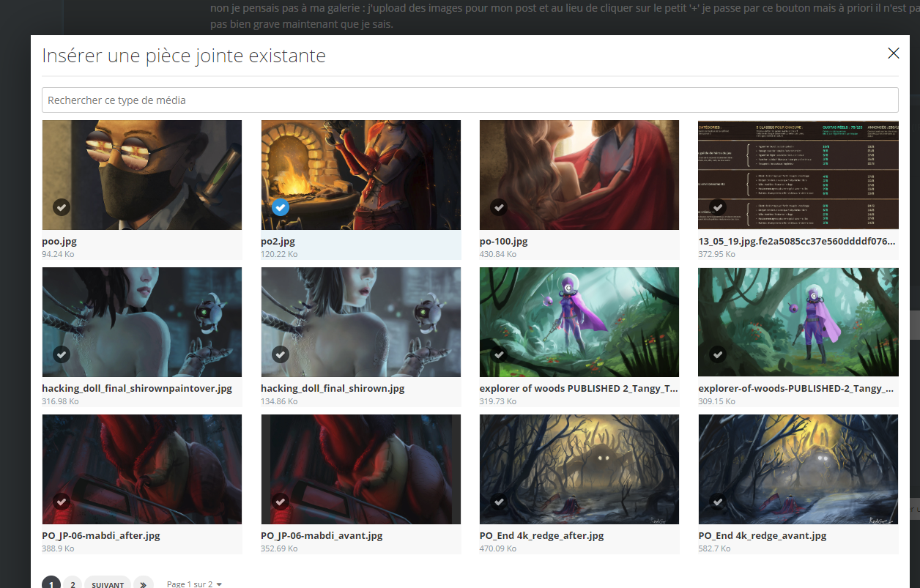
Task: Toggle the checkmark on poo.jpg
Action: pyautogui.click(x=62, y=207)
